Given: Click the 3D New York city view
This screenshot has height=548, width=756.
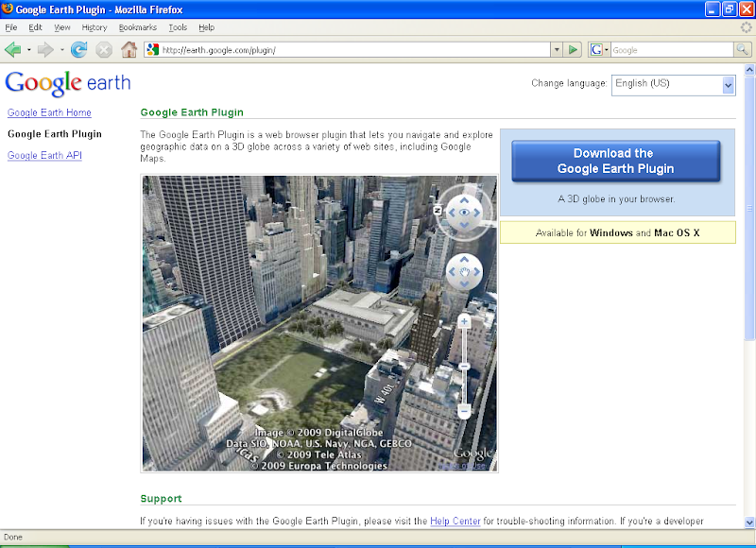Looking at the screenshot, I should coord(319,323).
